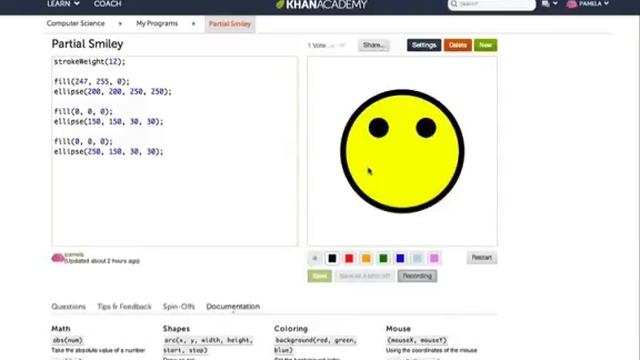The width and height of the screenshot is (640, 360).
Task: Click the Recording button
Action: [417, 276]
